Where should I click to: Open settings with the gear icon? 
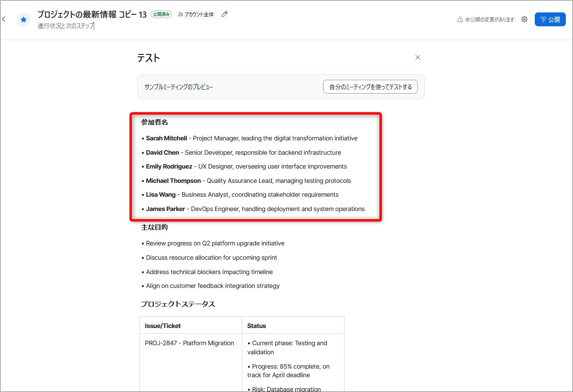[x=524, y=20]
